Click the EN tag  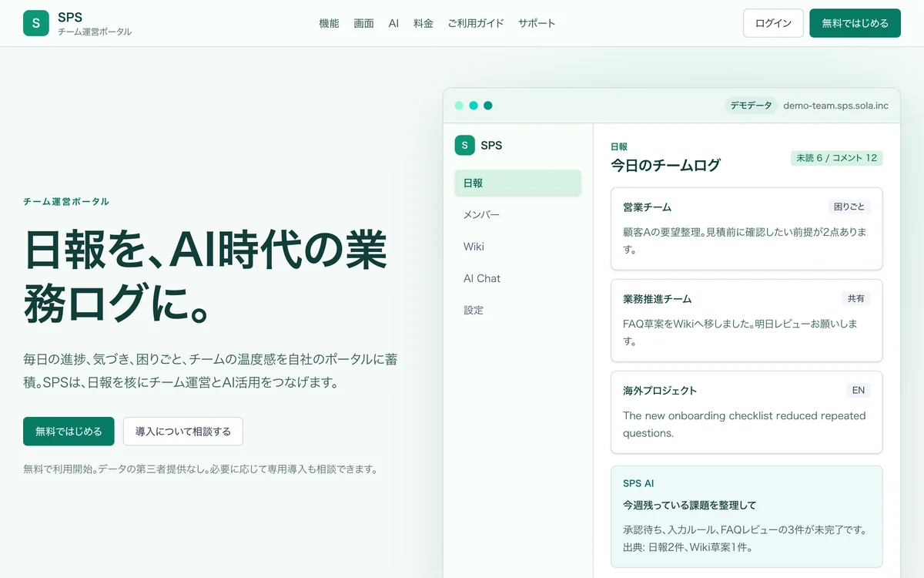(x=858, y=390)
